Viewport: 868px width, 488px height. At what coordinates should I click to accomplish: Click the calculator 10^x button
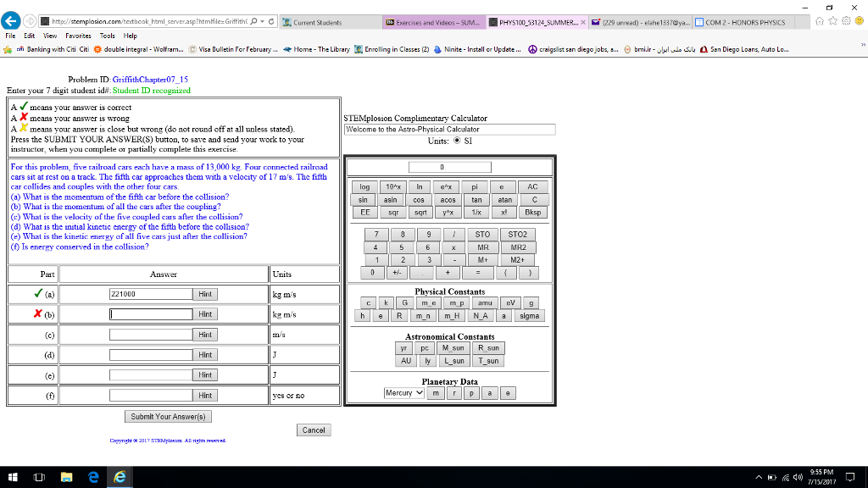click(x=392, y=187)
